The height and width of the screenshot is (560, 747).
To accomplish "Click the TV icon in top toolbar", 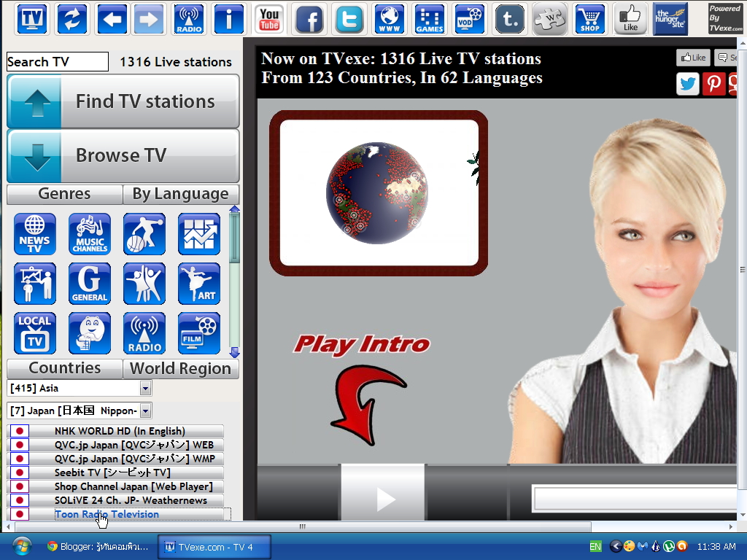I will 32,19.
